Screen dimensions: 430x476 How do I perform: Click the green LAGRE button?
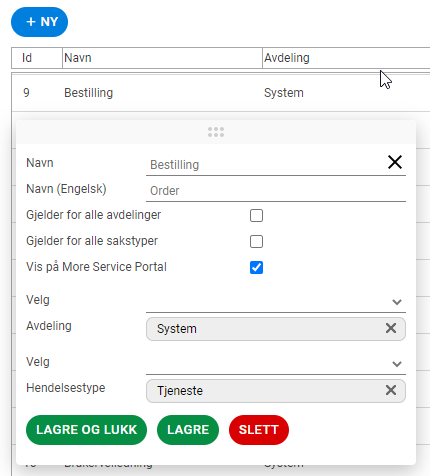point(188,430)
